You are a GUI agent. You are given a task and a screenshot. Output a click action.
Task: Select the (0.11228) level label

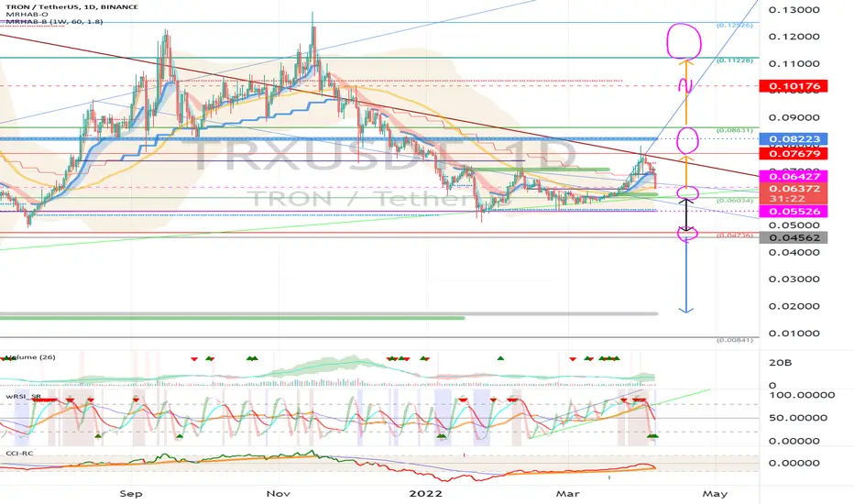tap(734, 60)
